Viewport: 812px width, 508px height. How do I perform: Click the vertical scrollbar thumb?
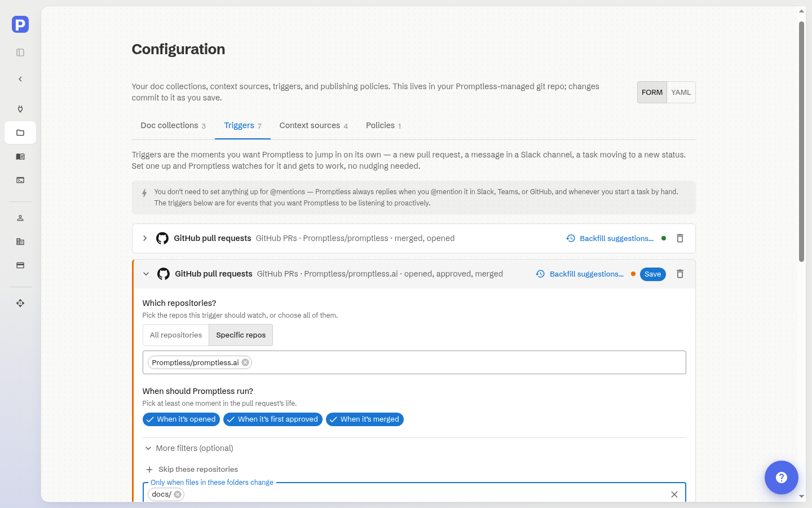pyautogui.click(x=801, y=141)
